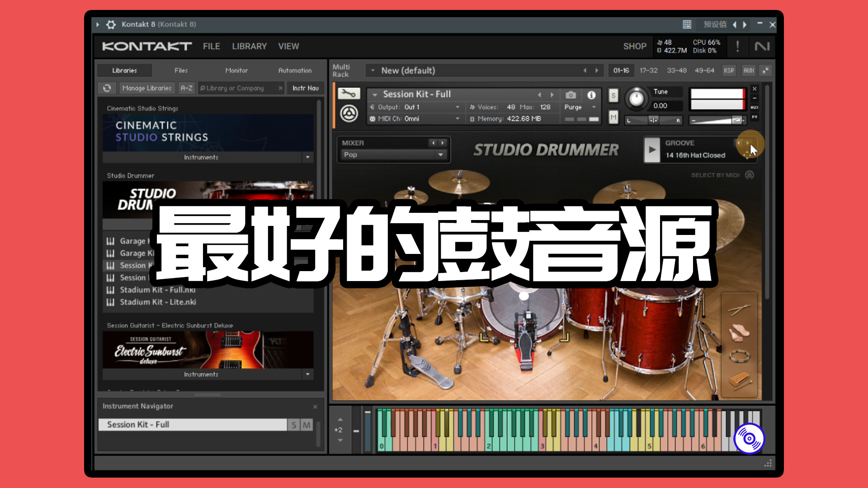Go to previous multi in New (default) bar

tap(585, 70)
